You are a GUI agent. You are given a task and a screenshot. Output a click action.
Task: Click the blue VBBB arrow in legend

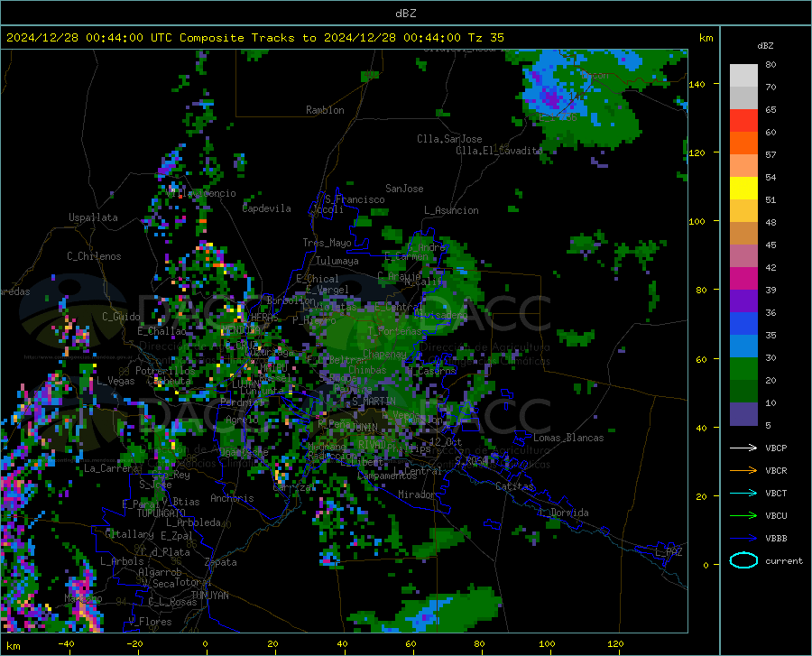pos(743,538)
